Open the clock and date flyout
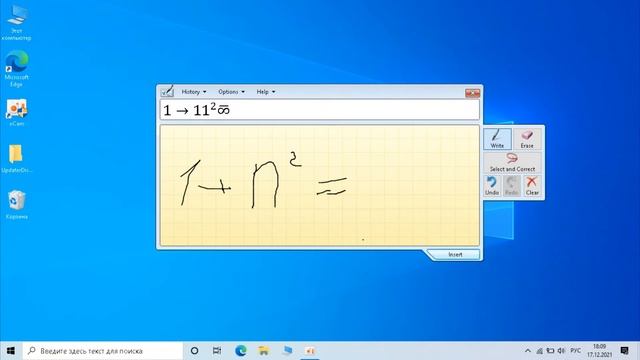This screenshot has height=360, width=640. tap(599, 351)
